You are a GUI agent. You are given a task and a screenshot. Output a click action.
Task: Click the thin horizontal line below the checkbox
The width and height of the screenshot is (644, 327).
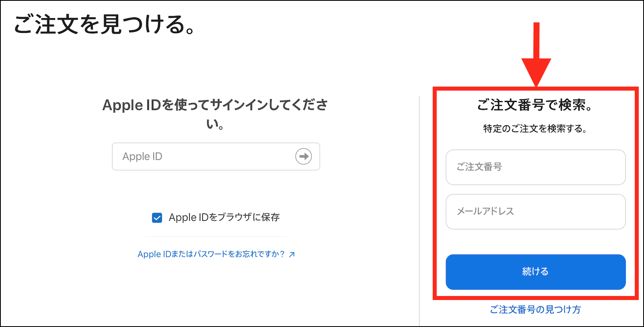click(216, 236)
